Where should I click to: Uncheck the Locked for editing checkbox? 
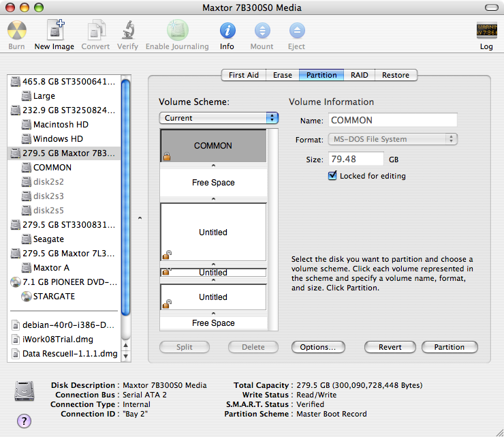point(333,176)
